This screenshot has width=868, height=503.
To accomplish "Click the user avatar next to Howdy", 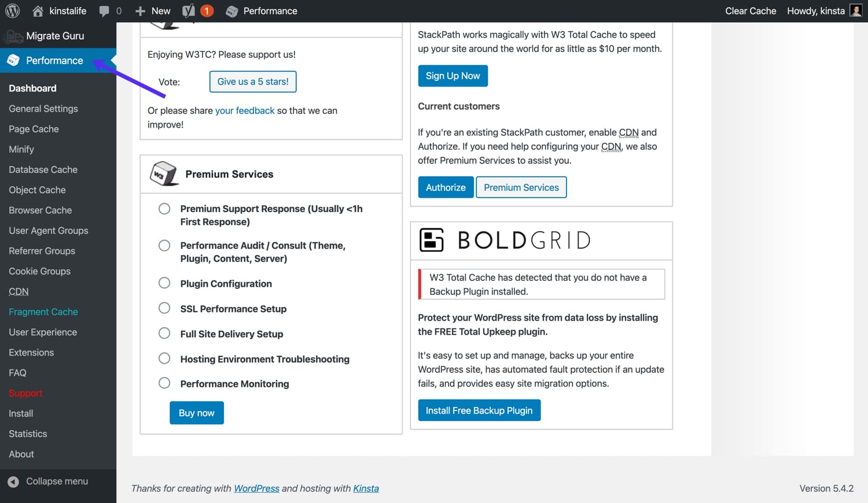I will point(856,11).
